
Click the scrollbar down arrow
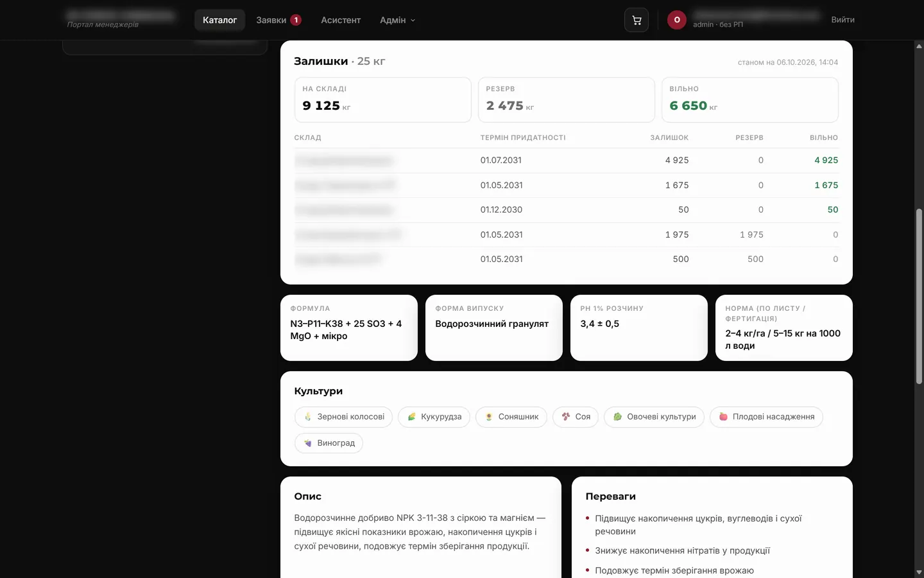(919, 572)
